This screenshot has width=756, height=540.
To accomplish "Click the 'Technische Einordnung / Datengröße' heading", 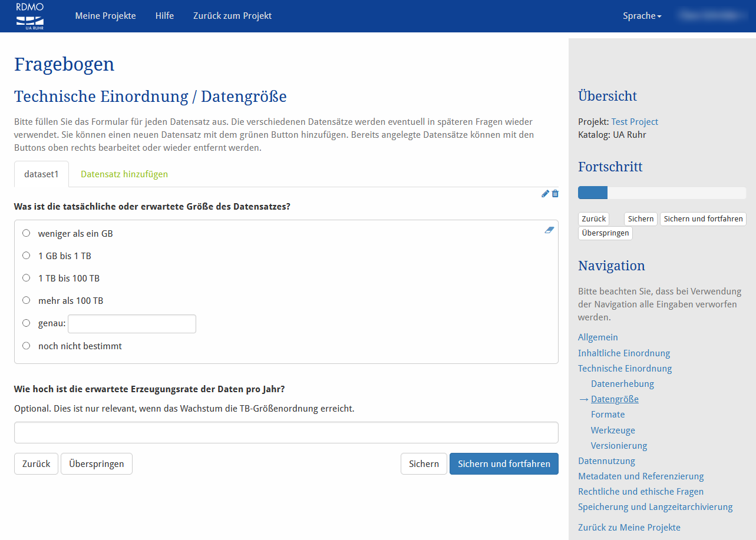I will (x=150, y=97).
